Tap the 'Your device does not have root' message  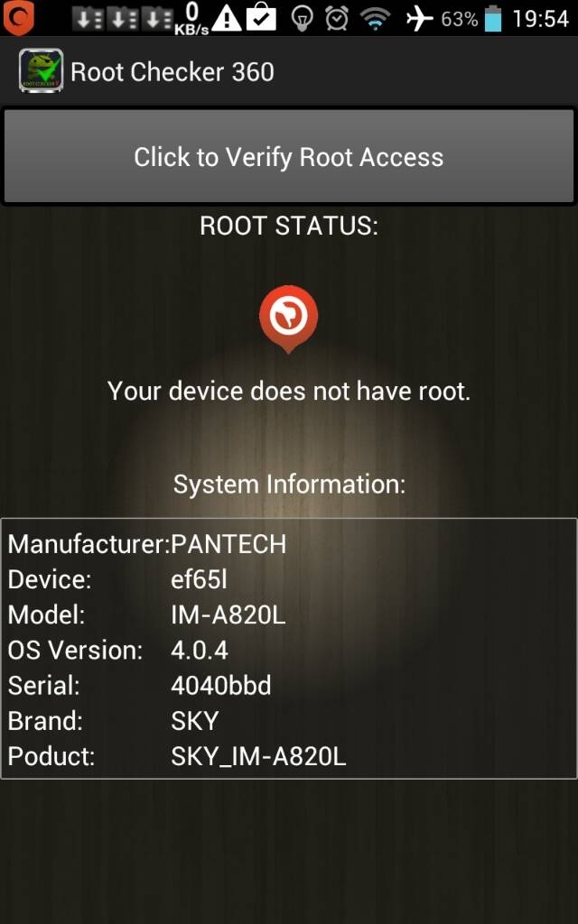[289, 391]
